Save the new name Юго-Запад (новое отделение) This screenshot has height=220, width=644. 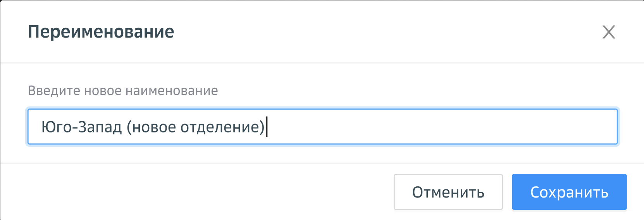tap(569, 192)
